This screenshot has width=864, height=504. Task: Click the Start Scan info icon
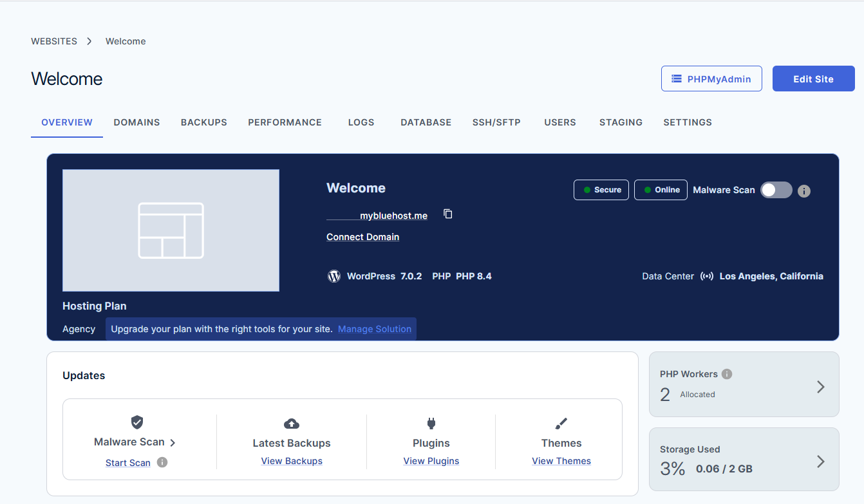pyautogui.click(x=162, y=462)
